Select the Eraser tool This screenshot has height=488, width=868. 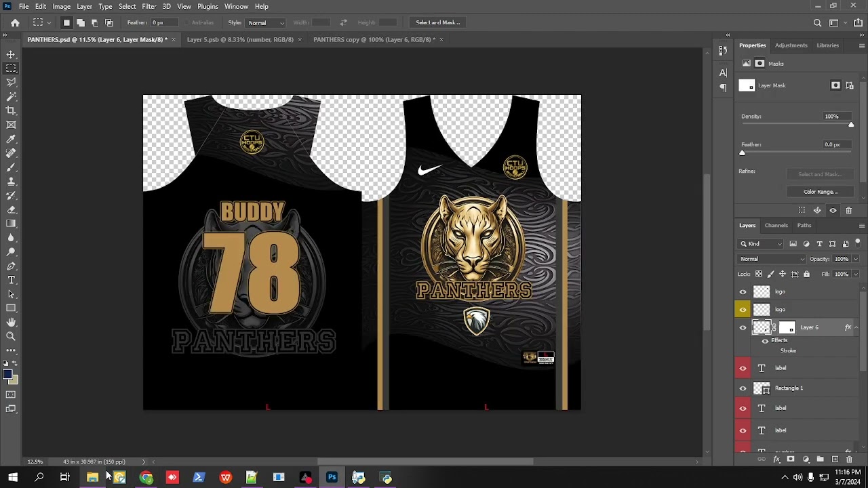(x=11, y=209)
